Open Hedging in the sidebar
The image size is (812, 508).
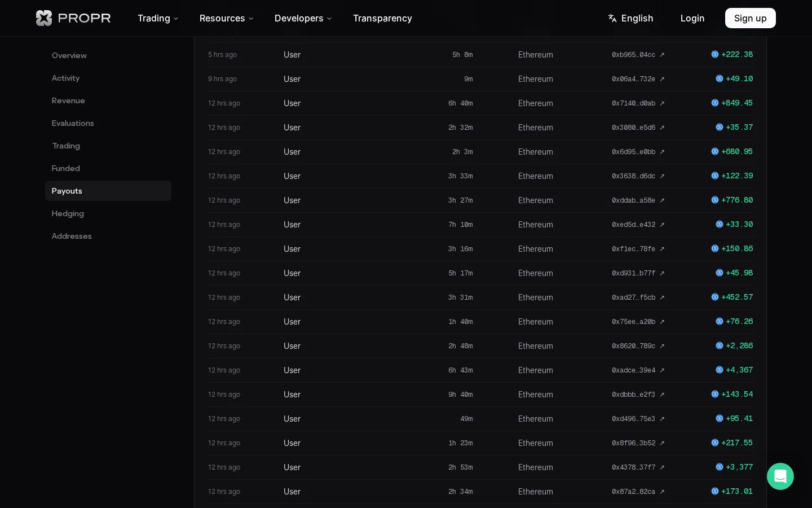tap(108, 213)
